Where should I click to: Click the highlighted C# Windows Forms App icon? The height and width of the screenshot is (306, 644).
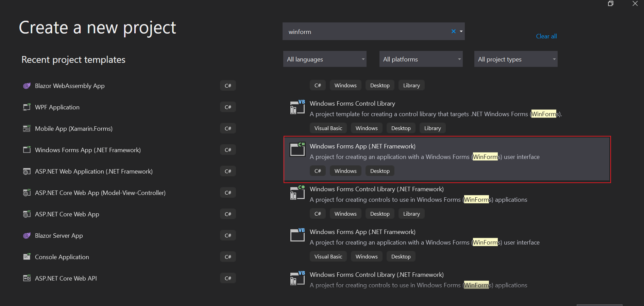297,149
